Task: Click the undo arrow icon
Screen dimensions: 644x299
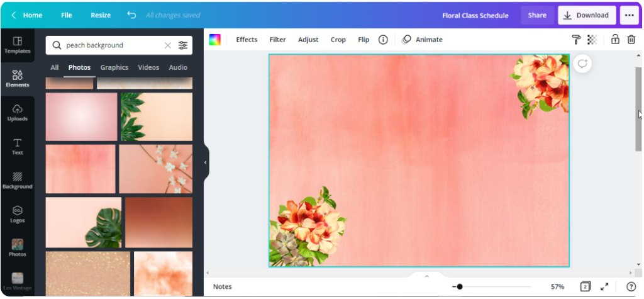Action: pos(131,15)
